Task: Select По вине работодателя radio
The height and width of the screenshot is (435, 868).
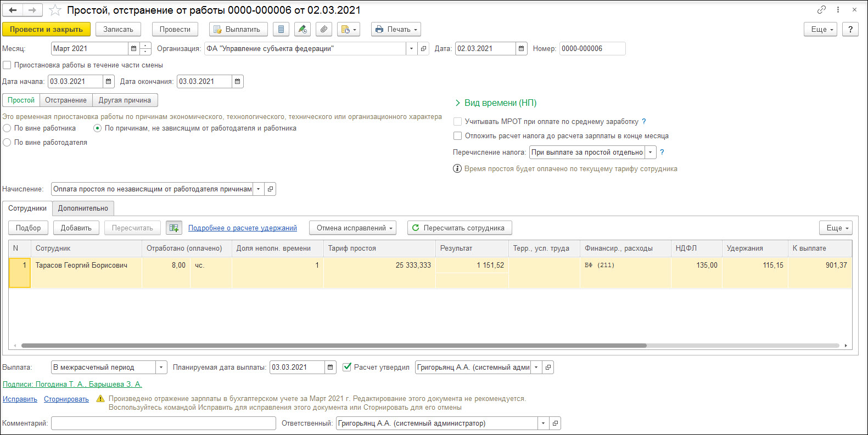Action: click(7, 143)
